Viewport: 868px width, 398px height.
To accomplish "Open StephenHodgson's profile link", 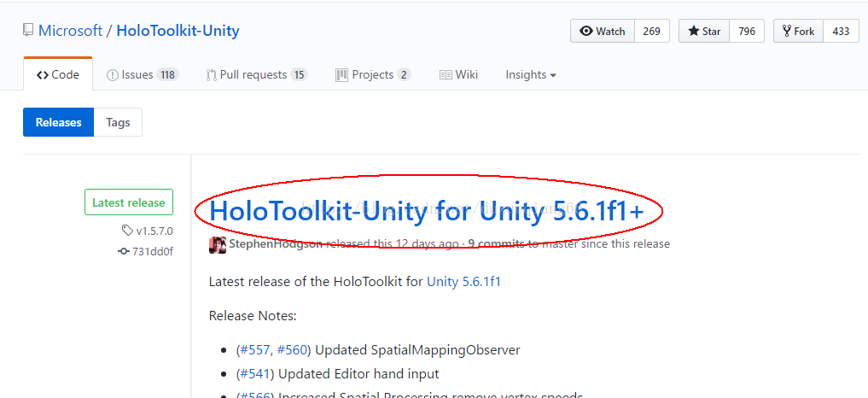I will pyautogui.click(x=276, y=244).
